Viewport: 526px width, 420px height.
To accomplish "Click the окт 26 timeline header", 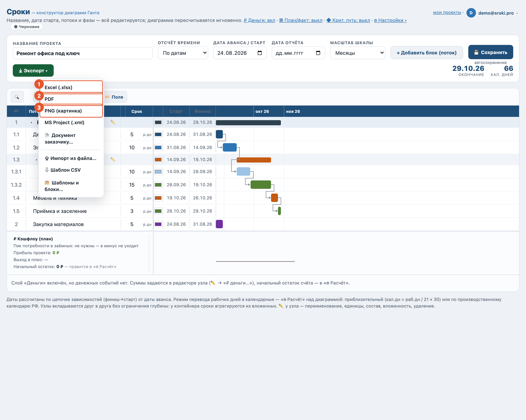I will [x=262, y=111].
